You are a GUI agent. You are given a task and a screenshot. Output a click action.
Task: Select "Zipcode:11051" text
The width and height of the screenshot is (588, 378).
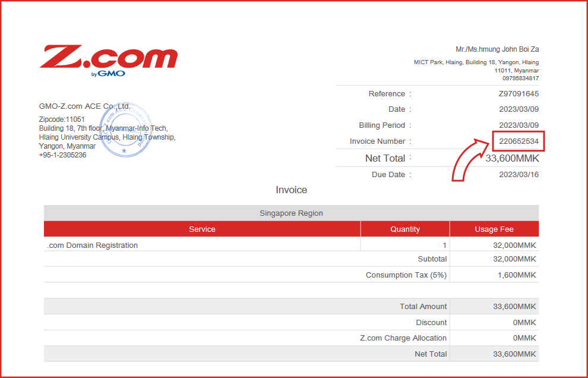[x=62, y=119]
